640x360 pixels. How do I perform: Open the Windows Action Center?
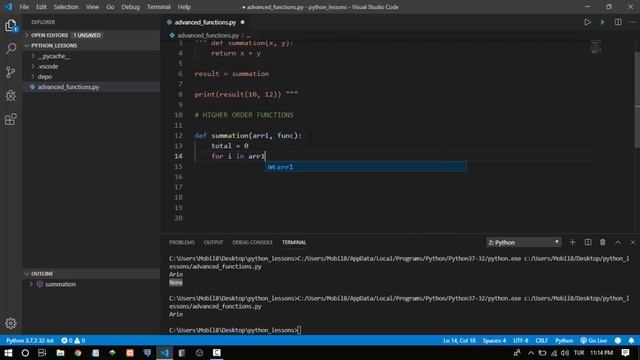click(x=625, y=353)
